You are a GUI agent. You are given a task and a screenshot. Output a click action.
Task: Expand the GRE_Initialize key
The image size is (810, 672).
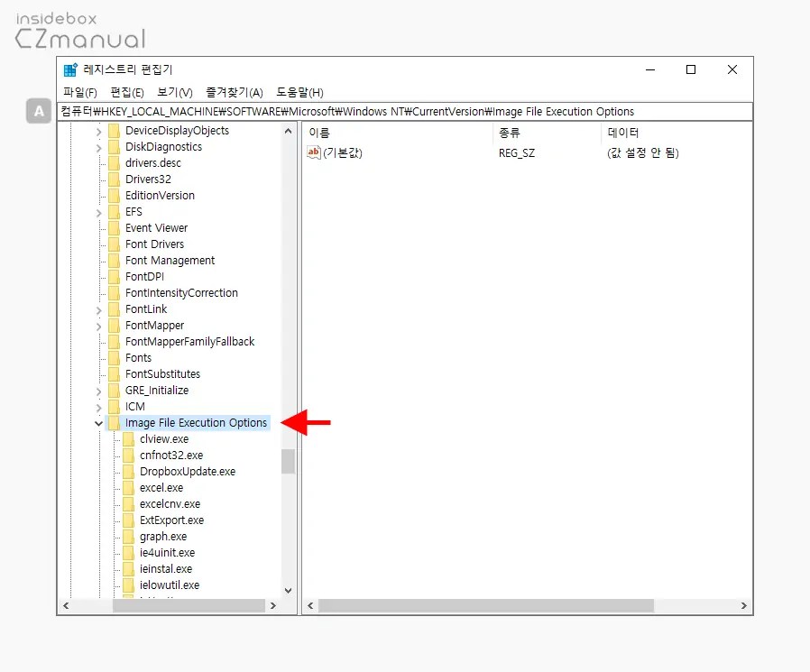point(98,391)
